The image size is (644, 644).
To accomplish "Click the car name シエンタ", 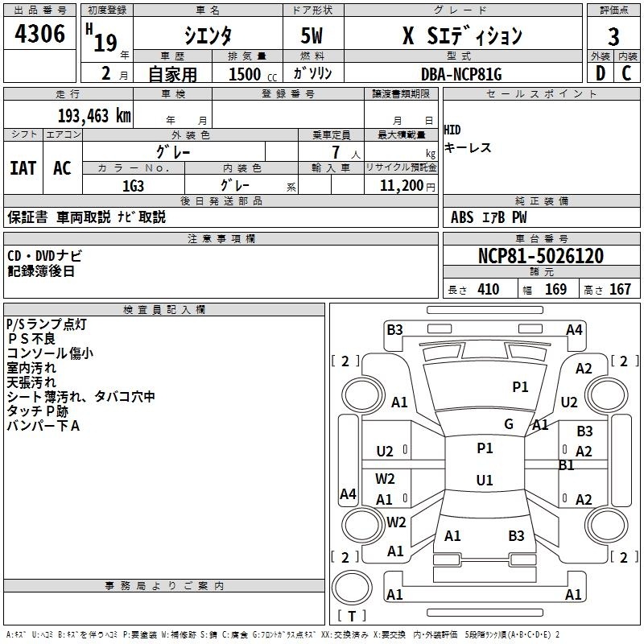I will point(208,35).
